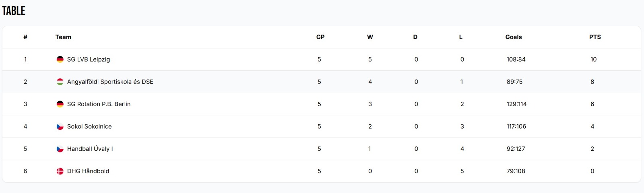Click the German flag beside SG Rotation Berlin

click(x=60, y=104)
